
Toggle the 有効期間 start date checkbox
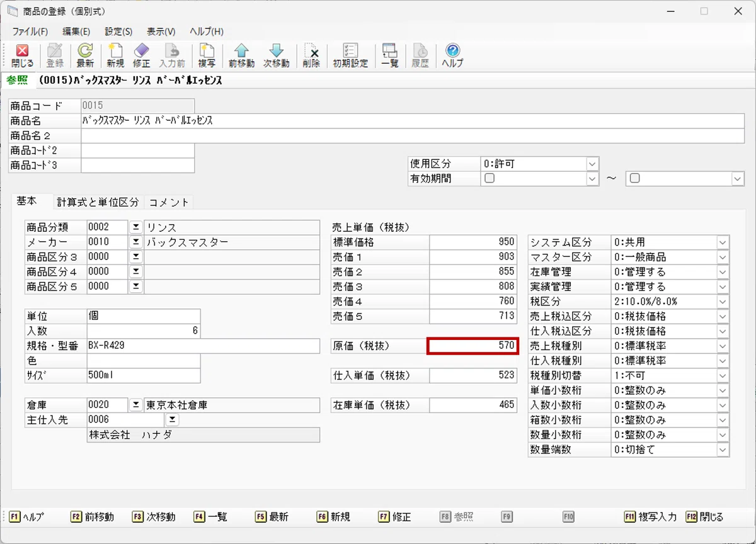489,178
